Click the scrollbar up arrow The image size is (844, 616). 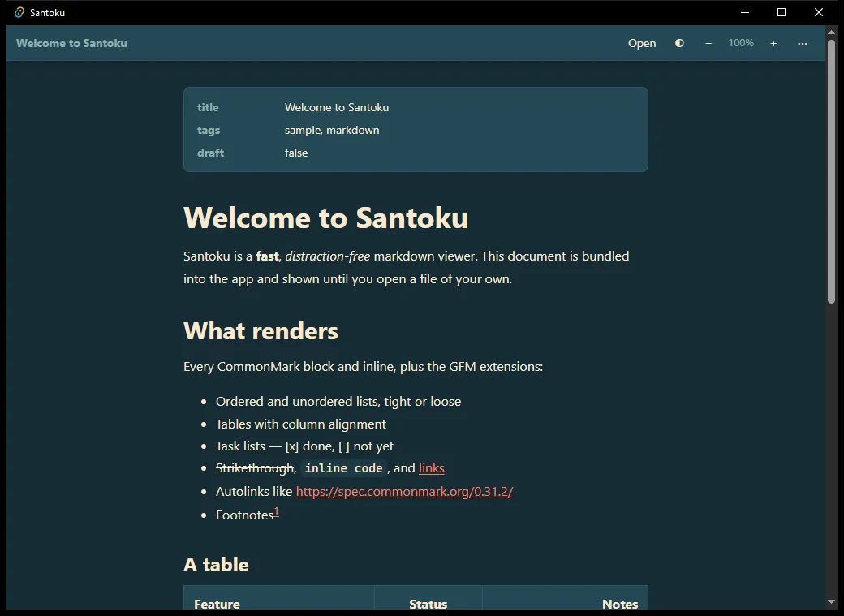[x=832, y=32]
